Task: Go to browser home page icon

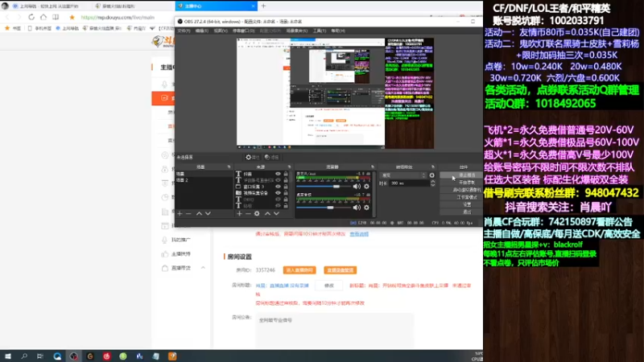Action: (43, 17)
